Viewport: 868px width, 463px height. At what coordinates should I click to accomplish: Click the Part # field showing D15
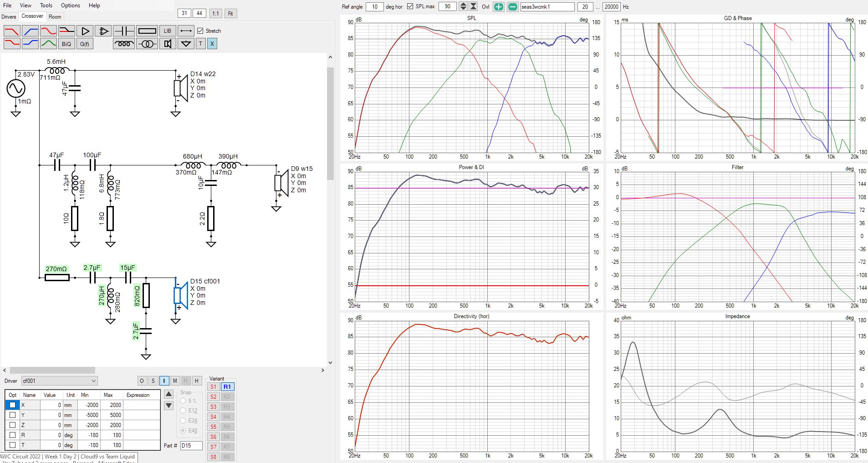pos(191,445)
